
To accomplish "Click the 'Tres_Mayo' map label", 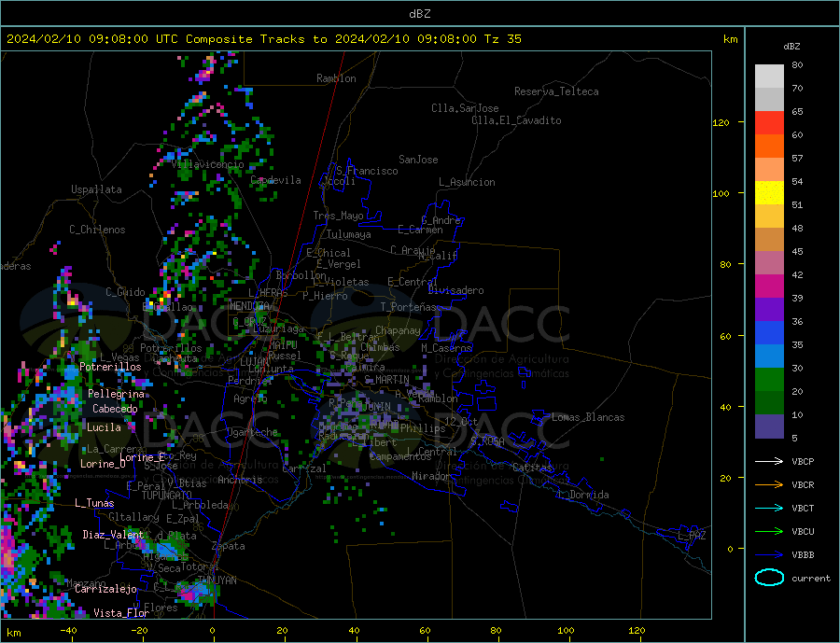I will (338, 216).
